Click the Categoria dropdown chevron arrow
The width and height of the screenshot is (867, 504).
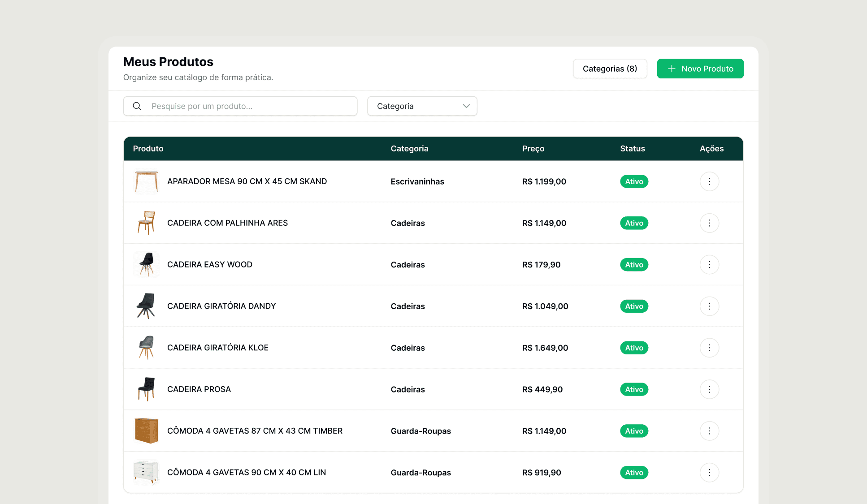pos(466,106)
